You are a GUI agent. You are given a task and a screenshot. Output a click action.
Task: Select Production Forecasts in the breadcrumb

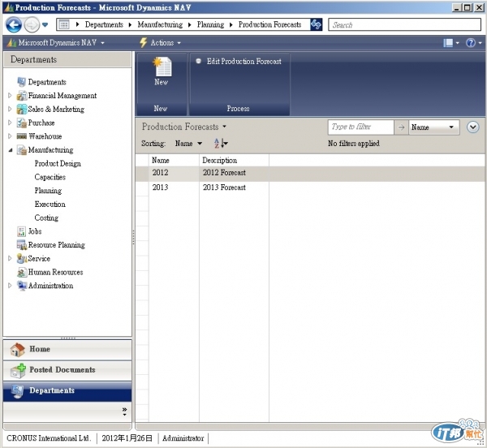click(x=269, y=24)
